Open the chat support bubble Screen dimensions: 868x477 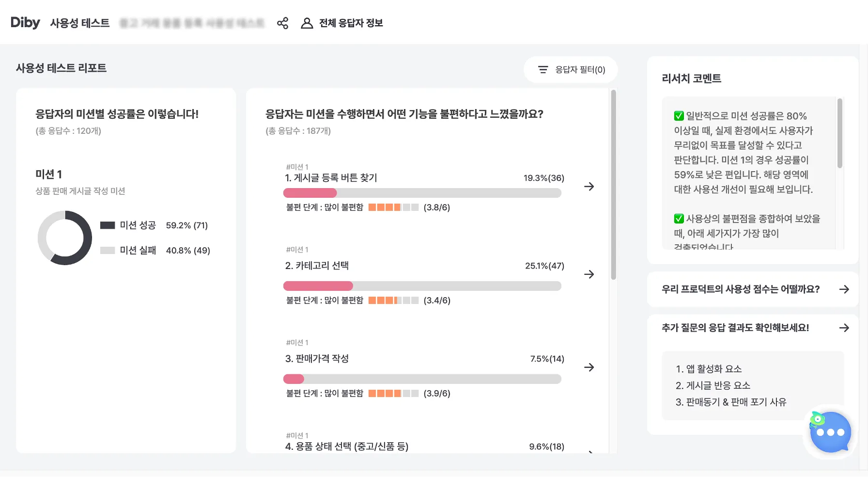tap(830, 432)
